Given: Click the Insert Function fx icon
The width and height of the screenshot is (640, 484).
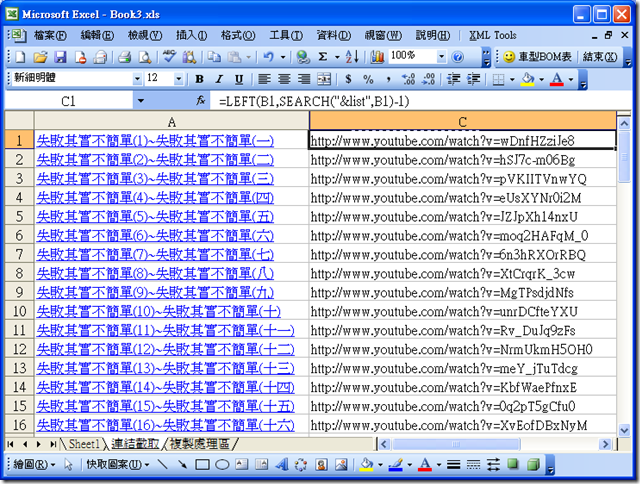Looking at the screenshot, I should pos(200,101).
